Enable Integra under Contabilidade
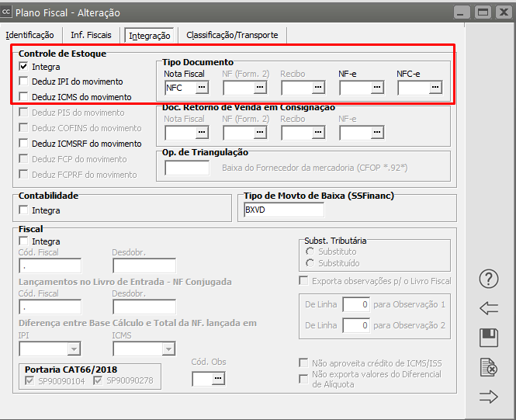Screen dimensions: 516x420 click(x=24, y=210)
